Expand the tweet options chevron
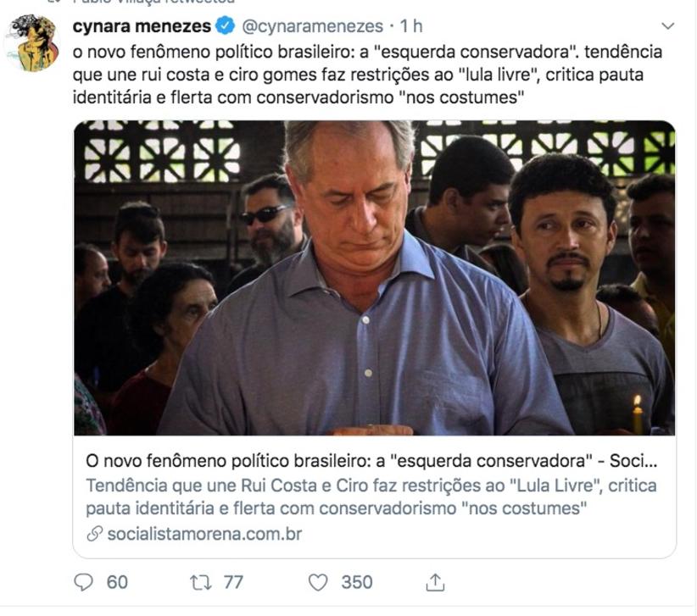Screen dimensions: 697x616 [668, 26]
